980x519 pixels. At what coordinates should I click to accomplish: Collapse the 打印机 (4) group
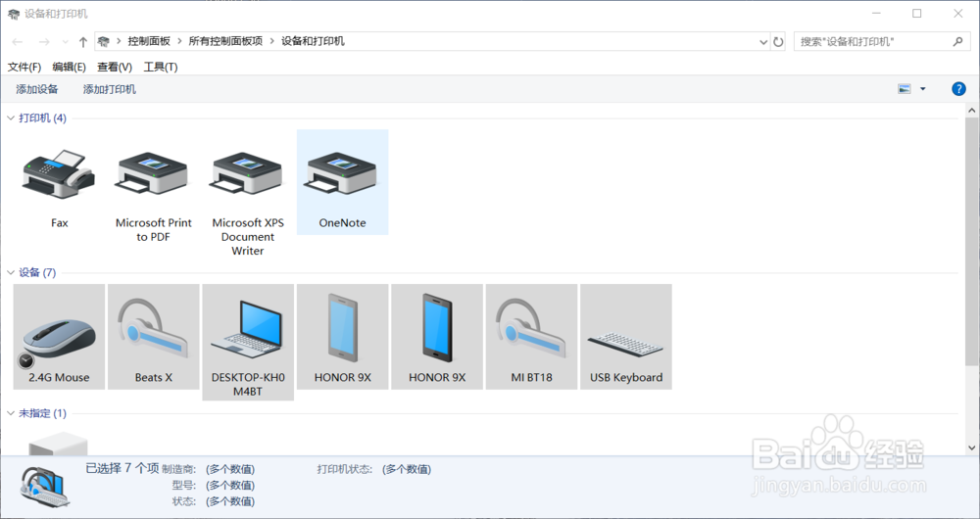pos(11,118)
